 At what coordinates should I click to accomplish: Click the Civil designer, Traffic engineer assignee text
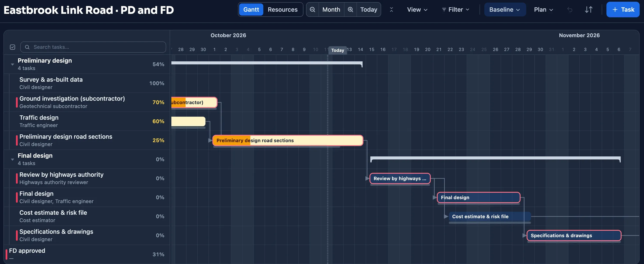[x=57, y=201]
